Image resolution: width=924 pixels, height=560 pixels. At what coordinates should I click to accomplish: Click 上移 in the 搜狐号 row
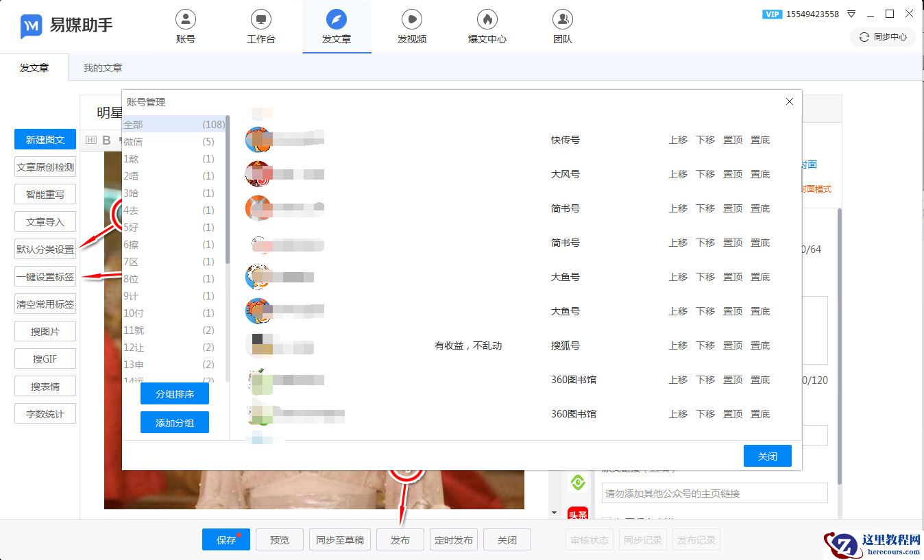678,345
